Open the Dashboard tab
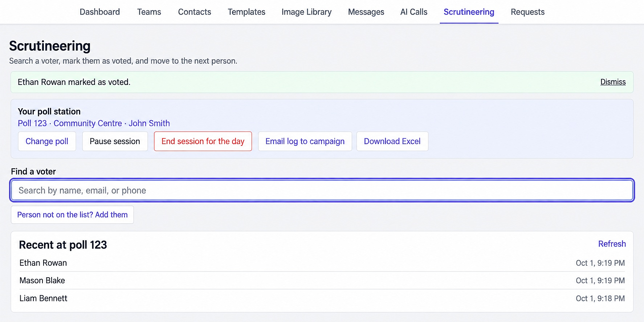The height and width of the screenshot is (322, 644). click(x=100, y=12)
